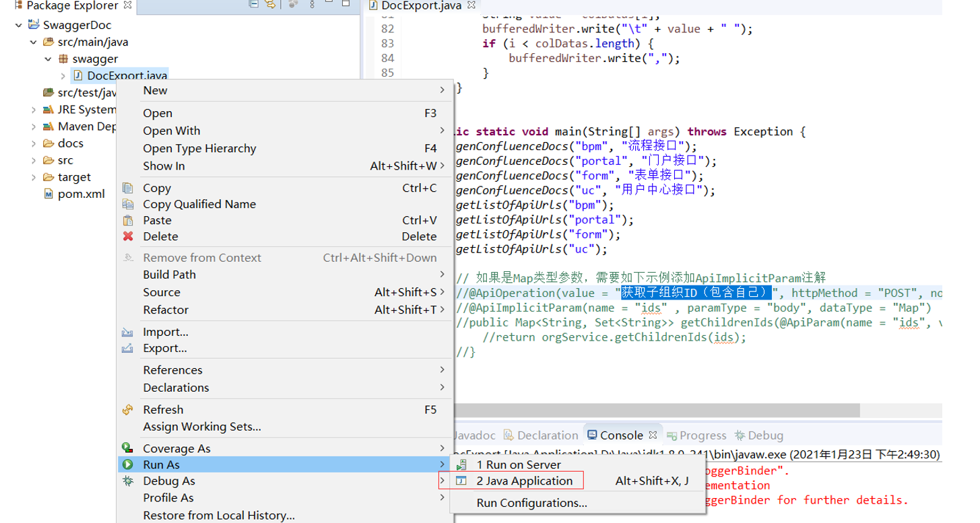Open the Debug As submenu
This screenshot has height=523, width=980.
click(168, 481)
